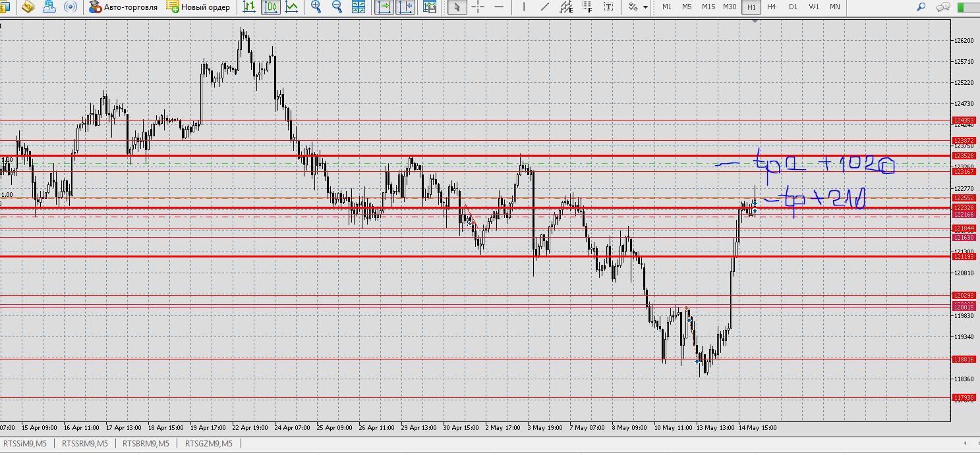Switch chart to Japanese candlesticks mode
Viewport: 980px width, 455px height.
coord(270,7)
